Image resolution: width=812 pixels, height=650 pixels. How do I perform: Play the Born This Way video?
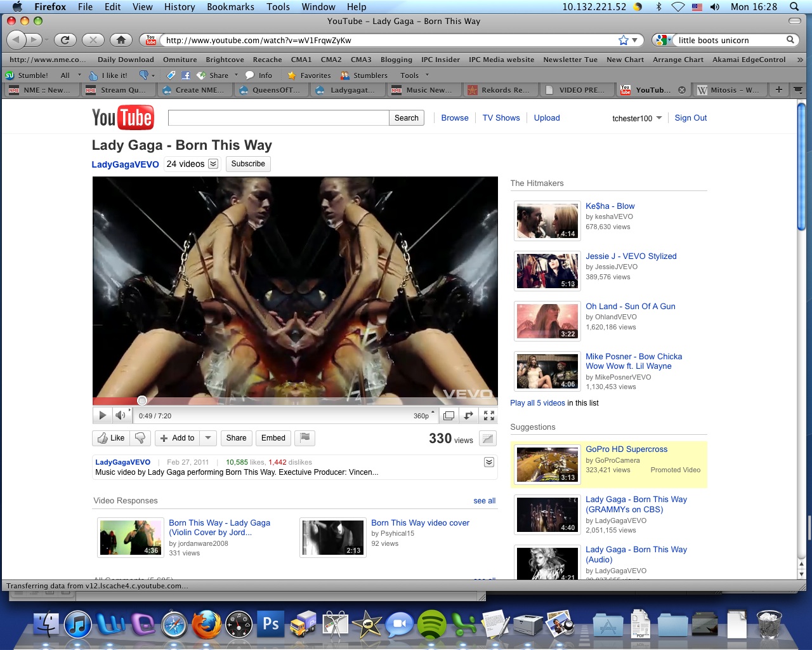(102, 415)
